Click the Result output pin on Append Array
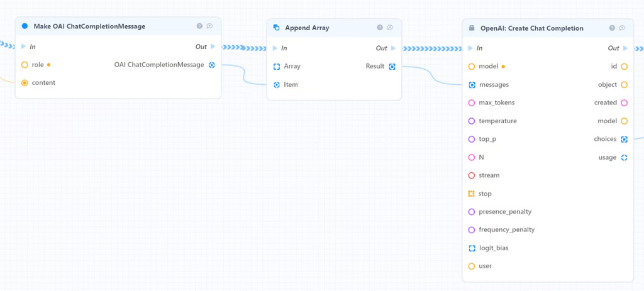This screenshot has height=291, width=644. (x=392, y=66)
